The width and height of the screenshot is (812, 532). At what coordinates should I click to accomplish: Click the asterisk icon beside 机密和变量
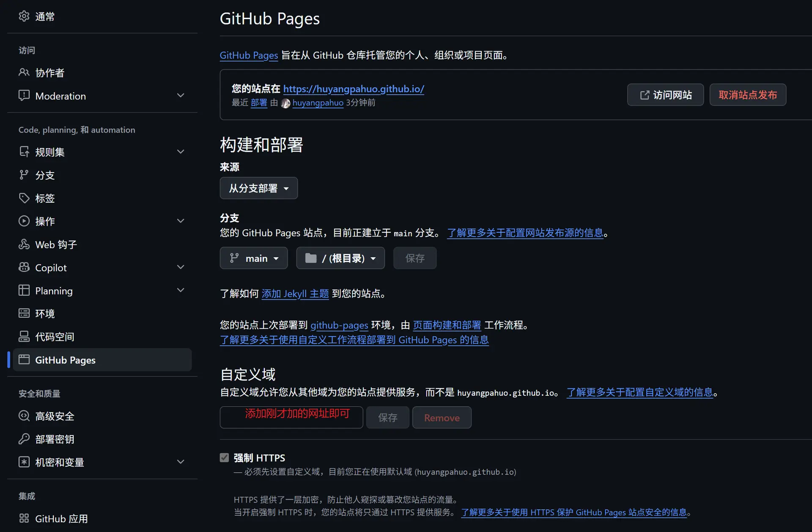(x=24, y=462)
